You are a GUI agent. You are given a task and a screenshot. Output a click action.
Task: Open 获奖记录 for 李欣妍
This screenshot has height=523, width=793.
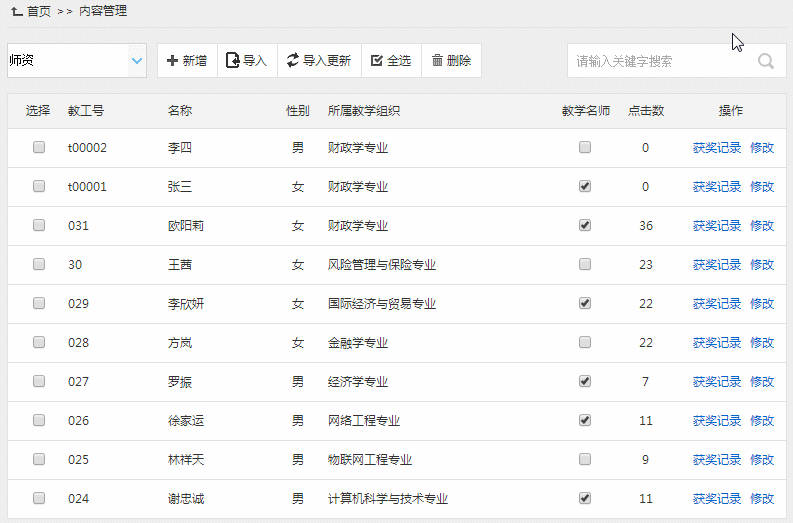(x=717, y=304)
